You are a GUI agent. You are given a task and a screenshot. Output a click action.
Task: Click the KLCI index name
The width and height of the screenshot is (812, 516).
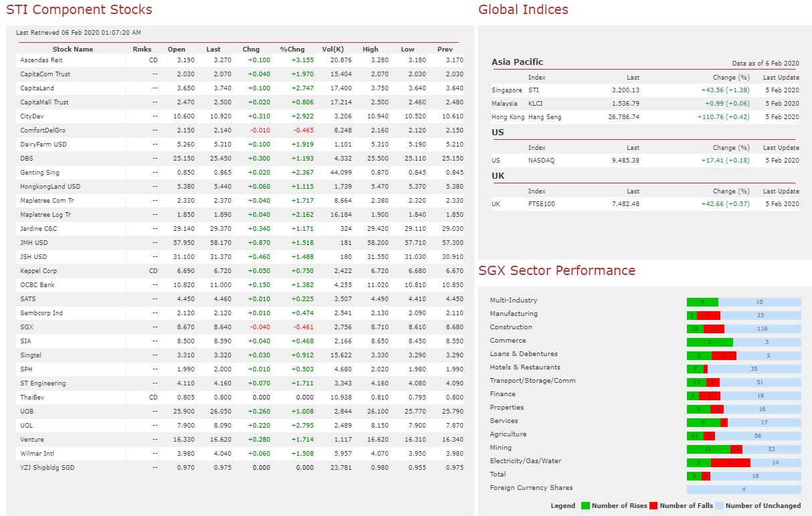(535, 103)
